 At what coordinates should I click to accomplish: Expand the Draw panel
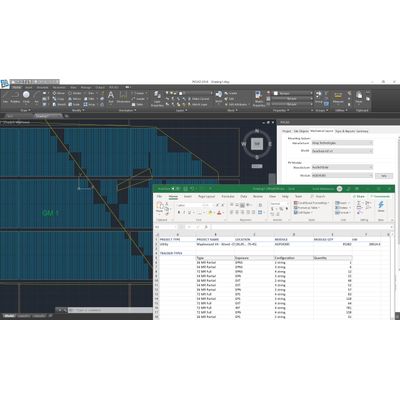click(25, 110)
